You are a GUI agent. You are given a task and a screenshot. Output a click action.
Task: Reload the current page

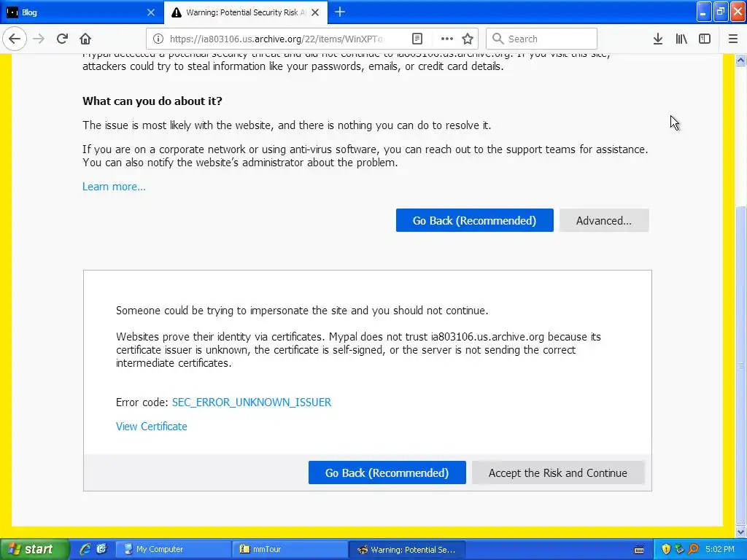click(x=62, y=39)
